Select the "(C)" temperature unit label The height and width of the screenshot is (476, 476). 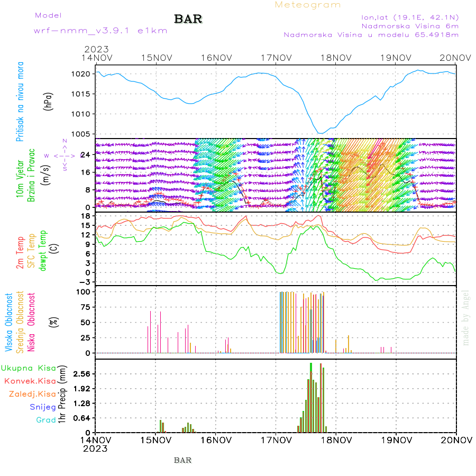point(54,249)
